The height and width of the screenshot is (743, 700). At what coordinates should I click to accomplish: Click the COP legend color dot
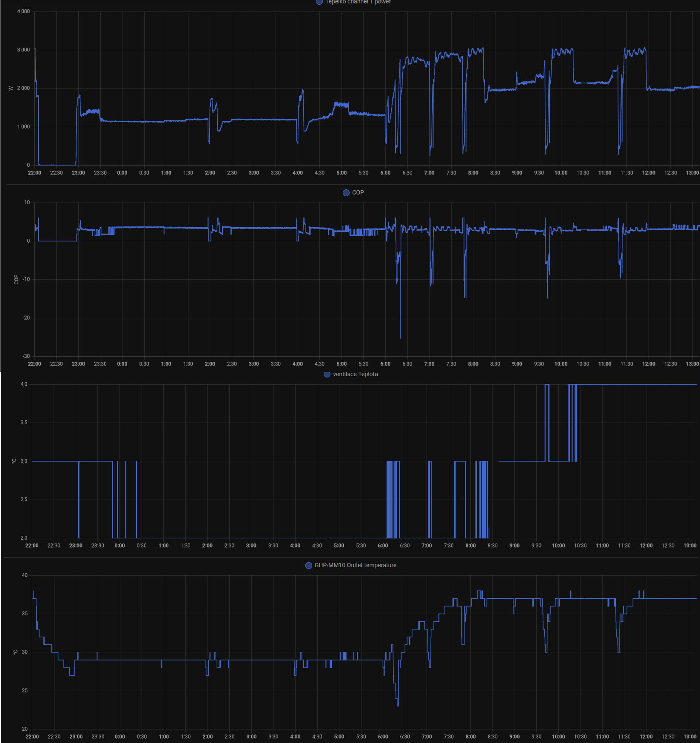point(346,193)
